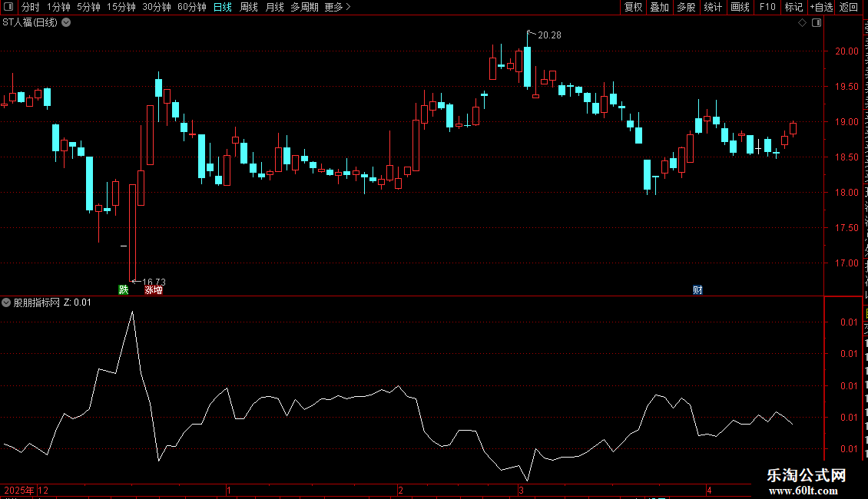
Task: Click the diamond icon in main chart corner
Action: click(x=802, y=23)
